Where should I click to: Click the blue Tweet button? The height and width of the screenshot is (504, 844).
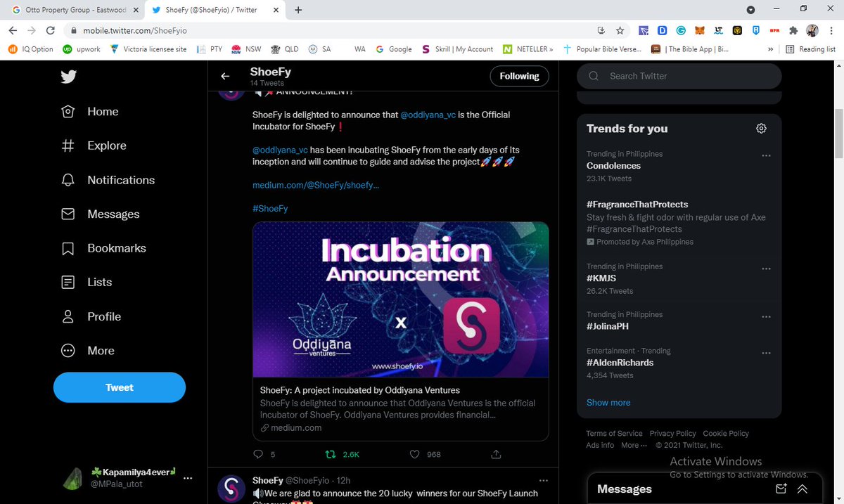coord(120,387)
